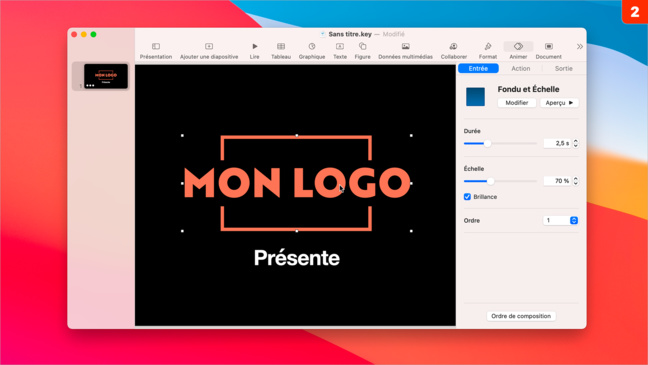Open the Document inspector
The width and height of the screenshot is (648, 365).
coord(548,46)
